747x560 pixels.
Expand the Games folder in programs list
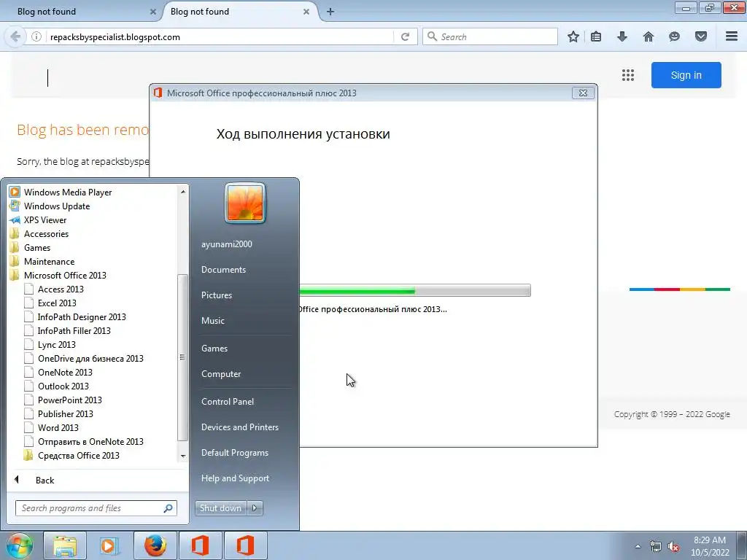tap(37, 248)
